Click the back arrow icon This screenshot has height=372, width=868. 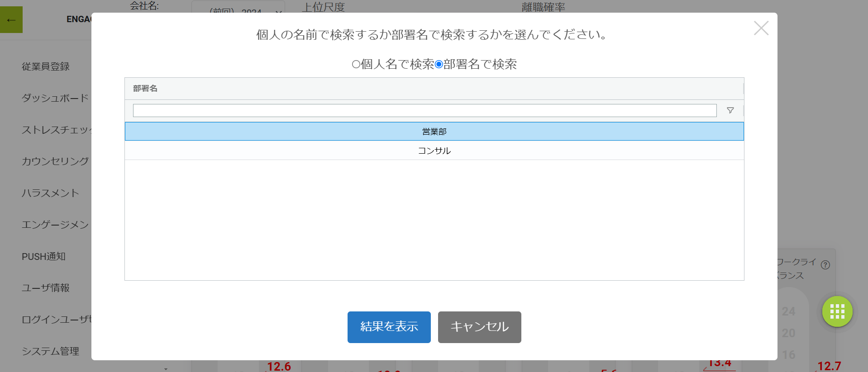coord(11,20)
